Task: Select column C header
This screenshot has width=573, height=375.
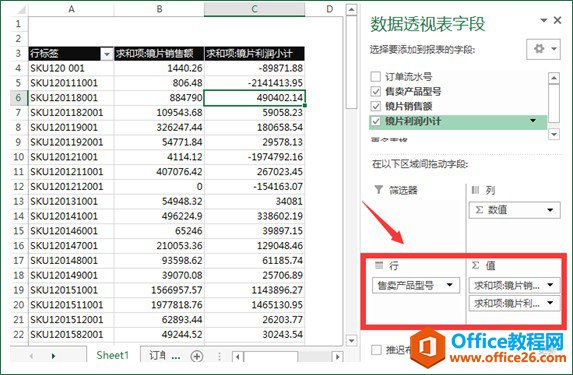Action: (255, 10)
